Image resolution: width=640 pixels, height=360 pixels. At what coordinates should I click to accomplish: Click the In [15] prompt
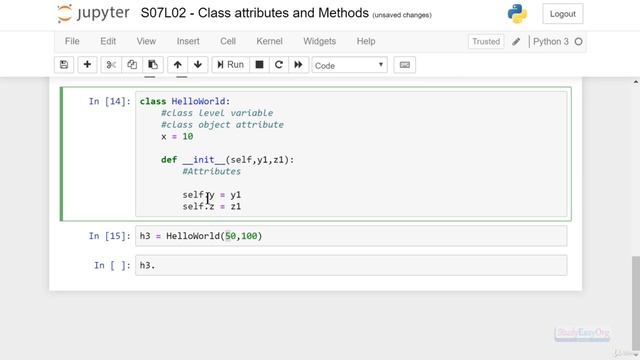(109, 236)
